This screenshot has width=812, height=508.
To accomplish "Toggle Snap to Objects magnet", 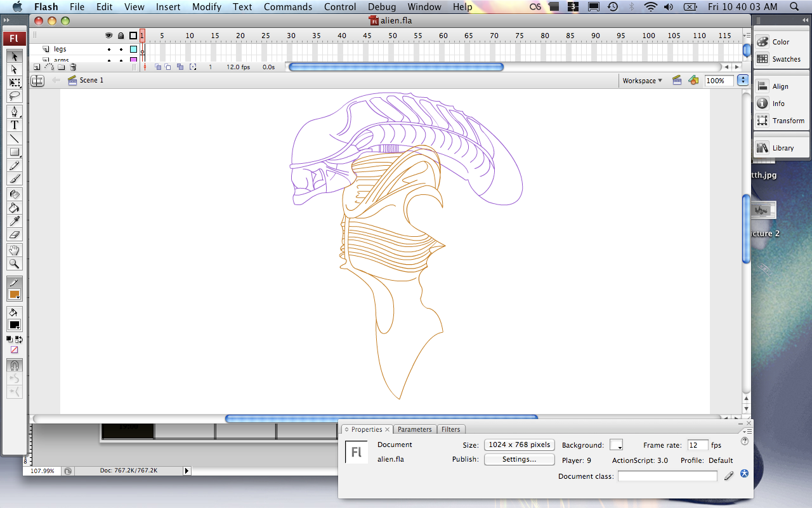I will (14, 366).
